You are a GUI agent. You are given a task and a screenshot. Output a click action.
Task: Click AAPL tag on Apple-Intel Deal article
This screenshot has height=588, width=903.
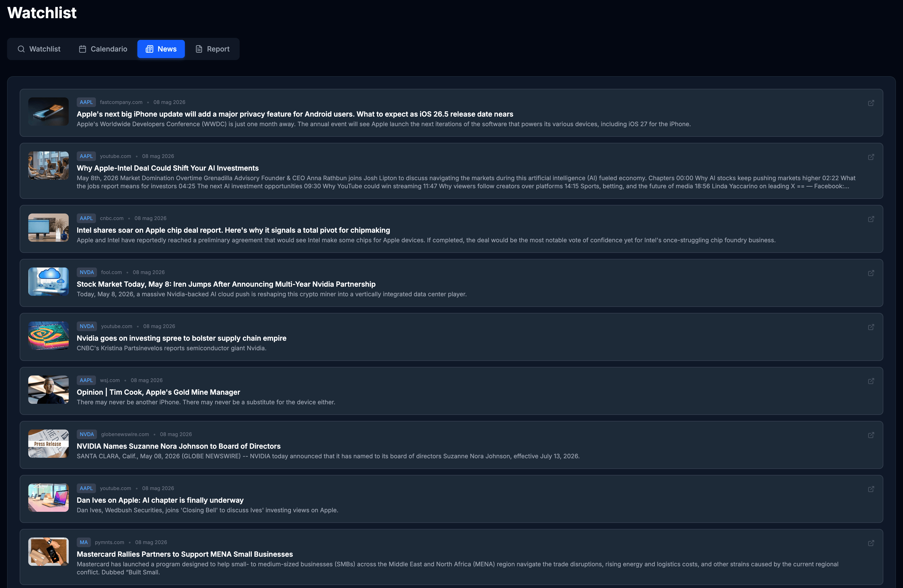(x=86, y=156)
